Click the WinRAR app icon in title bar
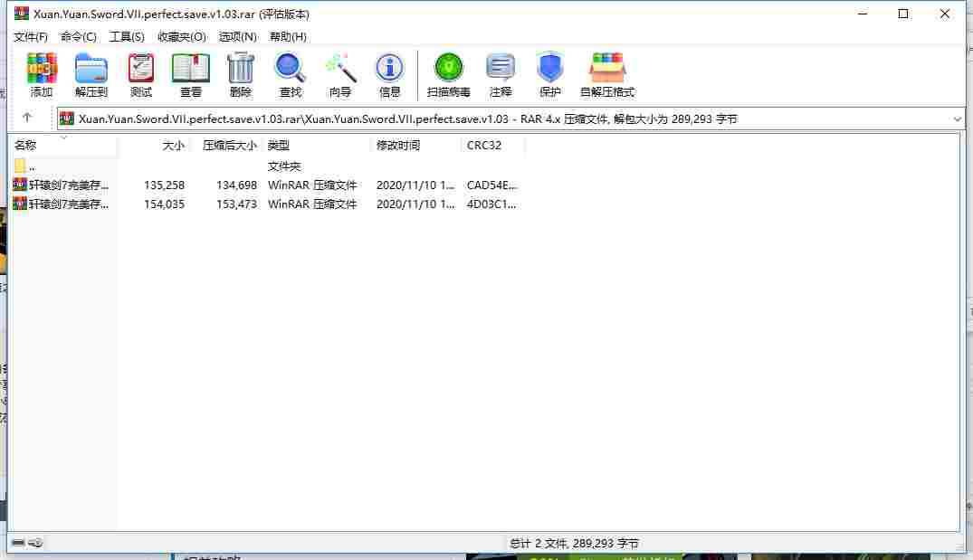973x560 pixels. click(x=22, y=14)
